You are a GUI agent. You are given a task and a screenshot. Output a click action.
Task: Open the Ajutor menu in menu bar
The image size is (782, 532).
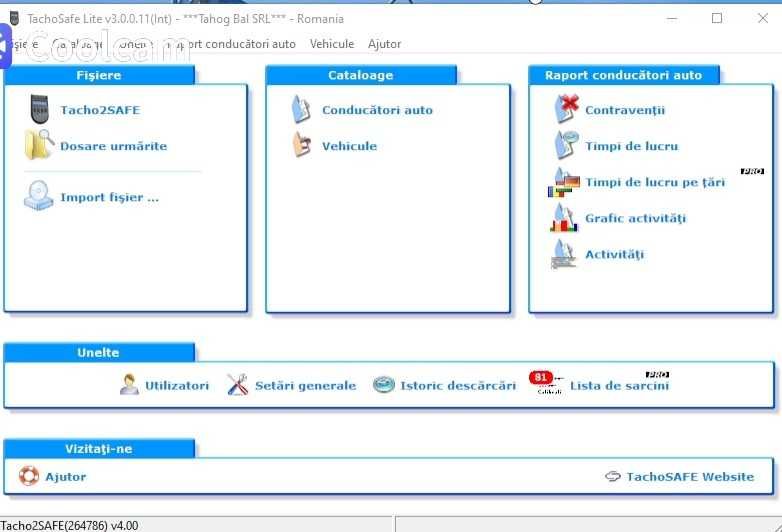tap(385, 44)
